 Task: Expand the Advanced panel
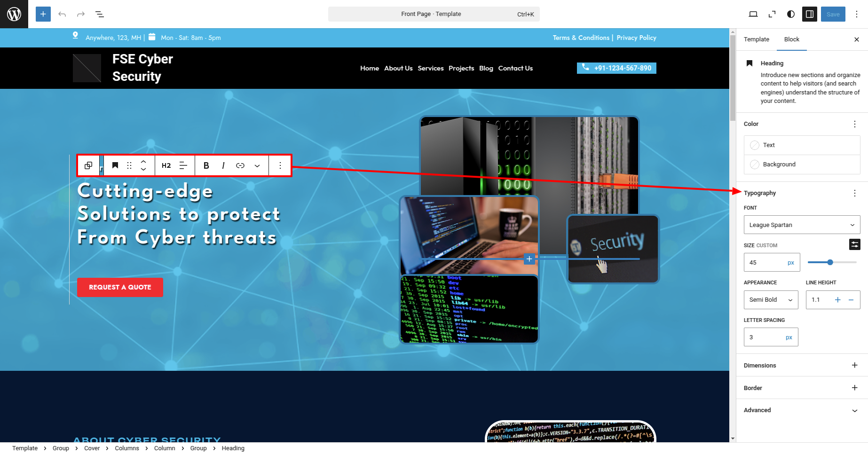[x=802, y=410]
